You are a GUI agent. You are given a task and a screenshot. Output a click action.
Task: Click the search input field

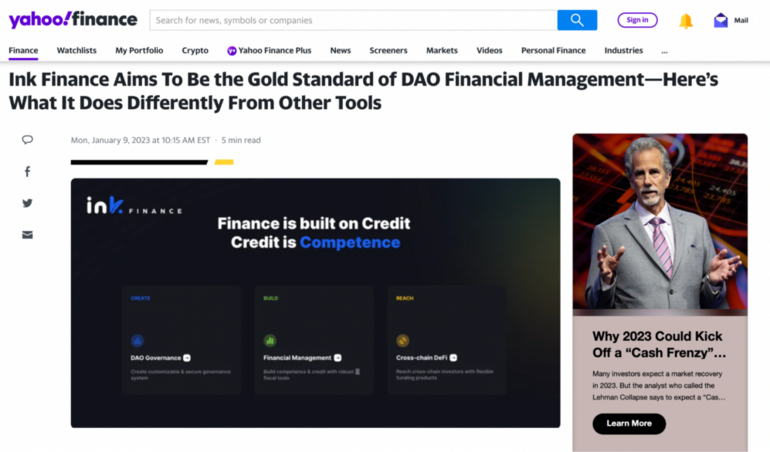click(353, 20)
